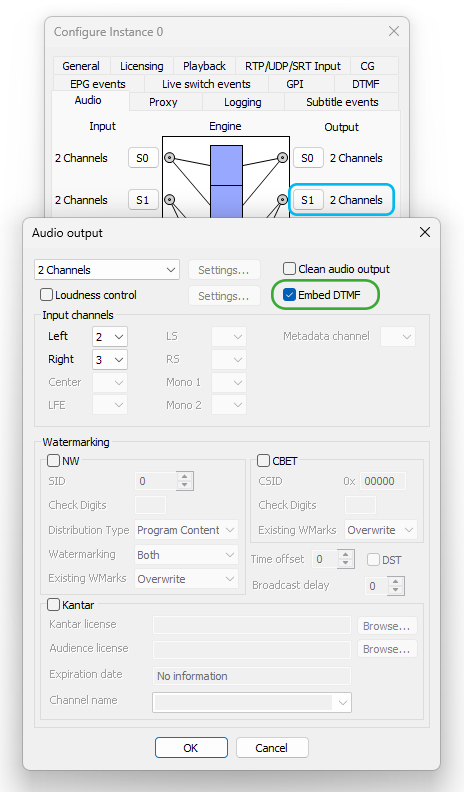Open Live switch events tab
Image resolution: width=464 pixels, height=792 pixels.
206,84
